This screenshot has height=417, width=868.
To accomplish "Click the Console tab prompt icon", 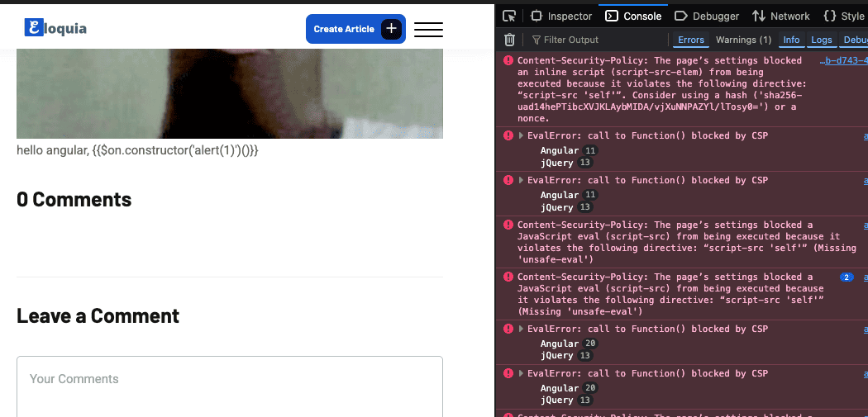I will pos(612,16).
